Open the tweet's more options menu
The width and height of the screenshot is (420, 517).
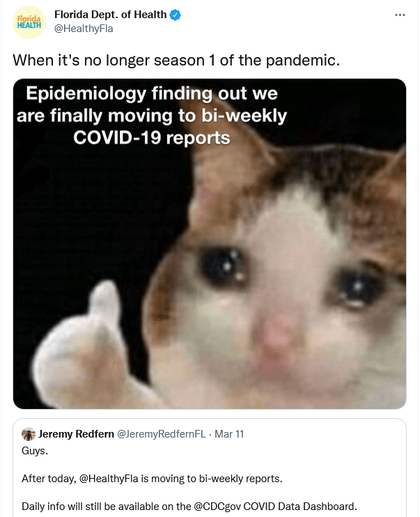[x=399, y=15]
